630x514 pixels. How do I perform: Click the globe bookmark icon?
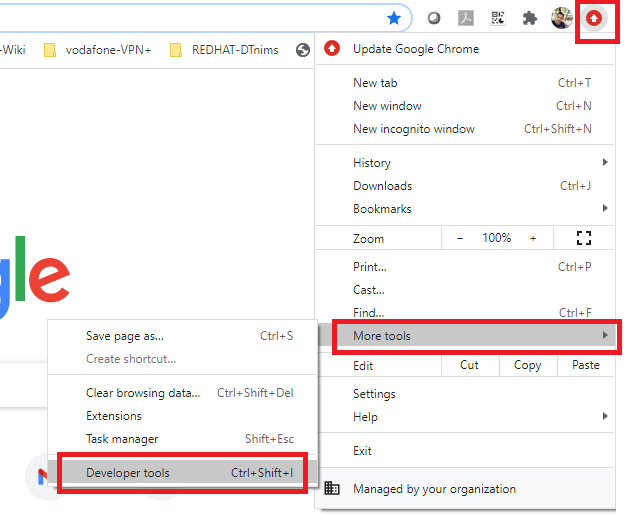pyautogui.click(x=303, y=50)
